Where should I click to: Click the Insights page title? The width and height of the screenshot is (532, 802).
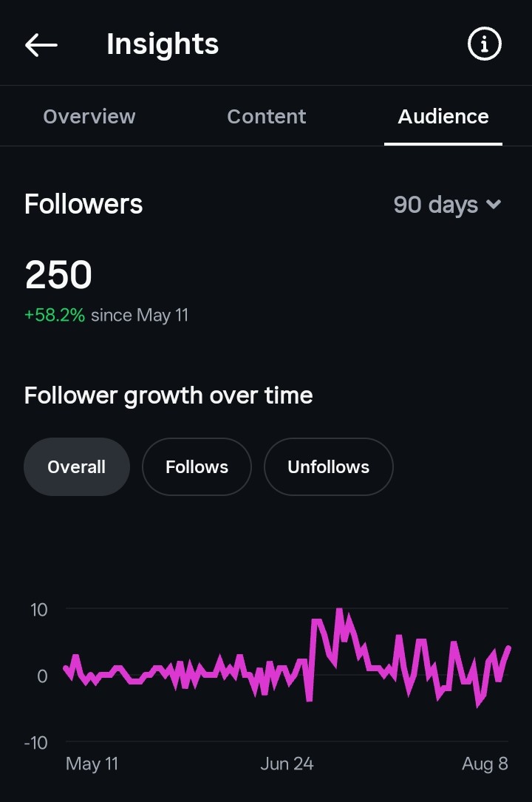[163, 44]
